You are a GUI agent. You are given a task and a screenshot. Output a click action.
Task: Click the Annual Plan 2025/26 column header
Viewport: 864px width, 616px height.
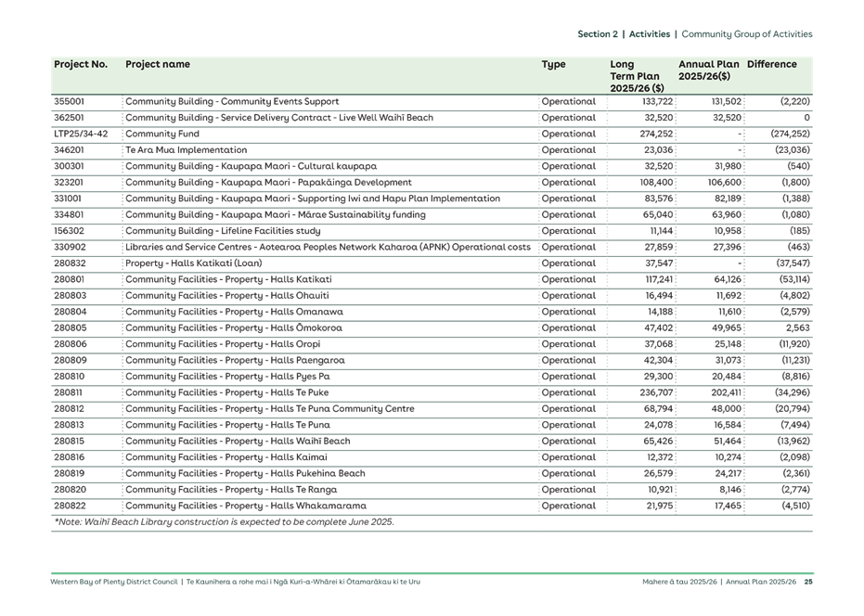click(x=708, y=70)
